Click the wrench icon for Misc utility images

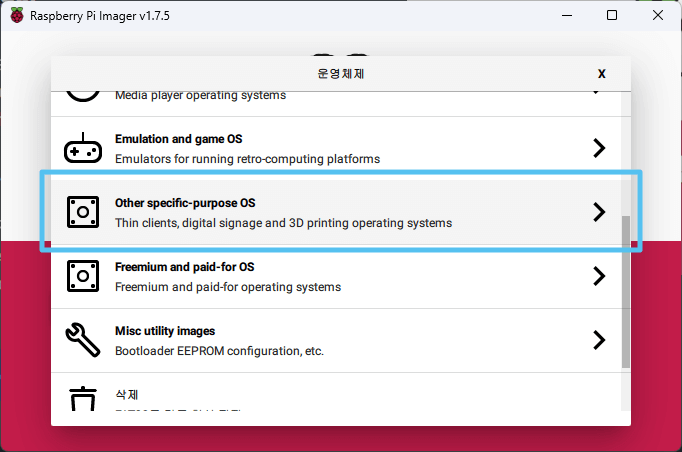click(x=83, y=340)
